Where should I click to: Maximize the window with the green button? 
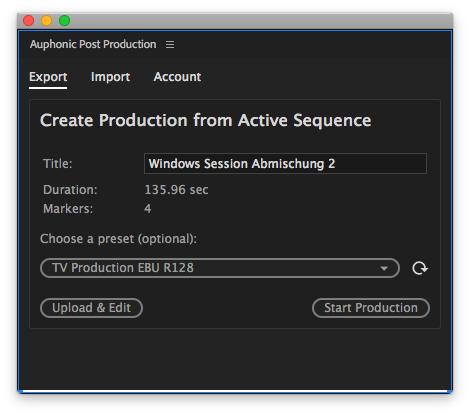(64, 21)
